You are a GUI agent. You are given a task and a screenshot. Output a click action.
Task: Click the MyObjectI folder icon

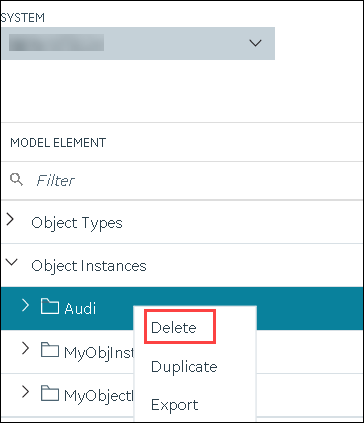pos(50,393)
